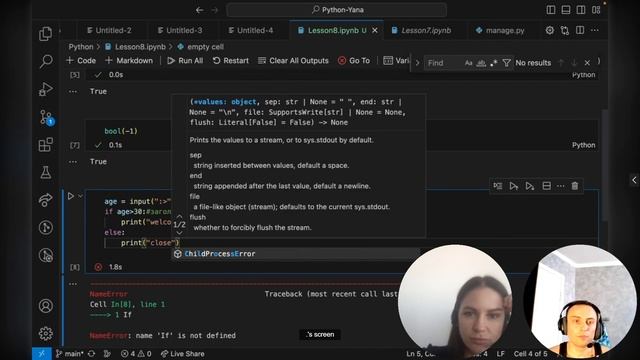The width and height of the screenshot is (640, 360).
Task: Synchronize changes icon in status bar
Action: click(x=91, y=353)
